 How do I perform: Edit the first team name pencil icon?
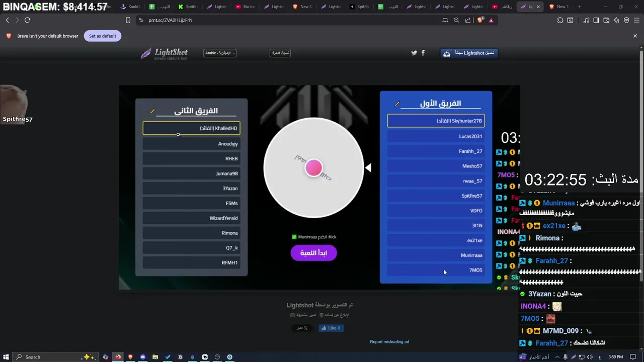(397, 104)
